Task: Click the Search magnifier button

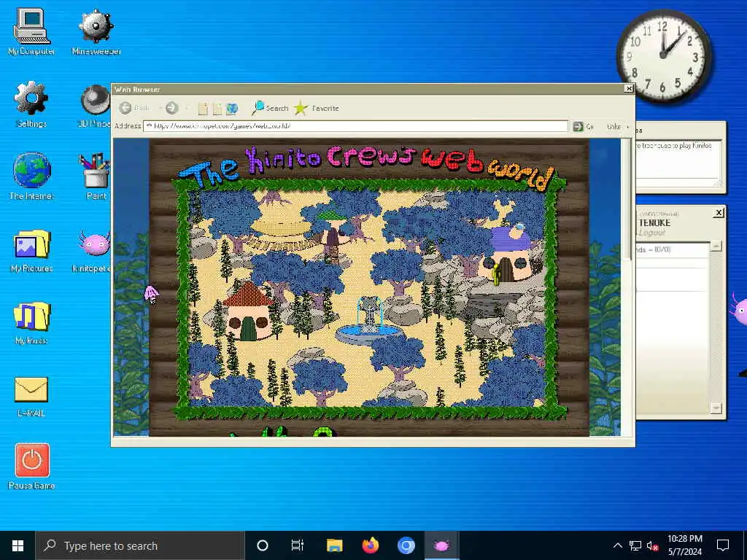Action: 270,108
